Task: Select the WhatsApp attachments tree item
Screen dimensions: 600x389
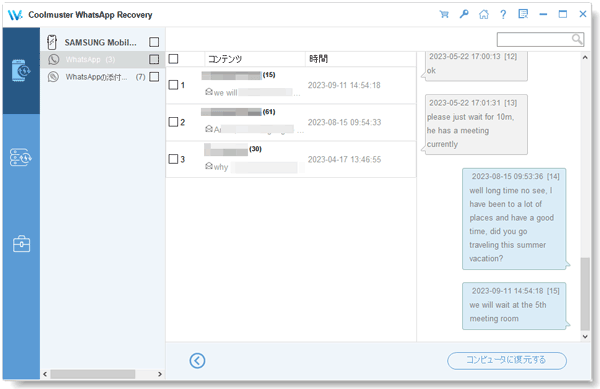Action: (x=103, y=77)
